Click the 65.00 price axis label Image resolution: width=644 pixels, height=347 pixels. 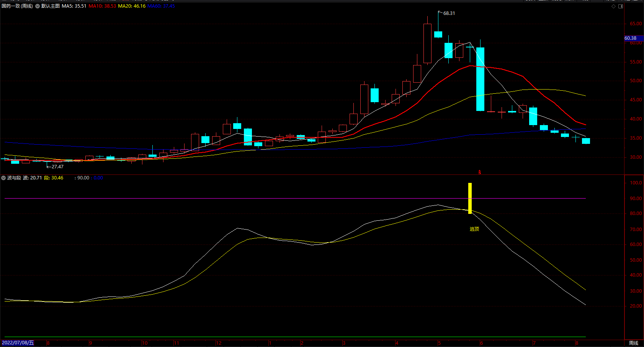pyautogui.click(x=636, y=24)
